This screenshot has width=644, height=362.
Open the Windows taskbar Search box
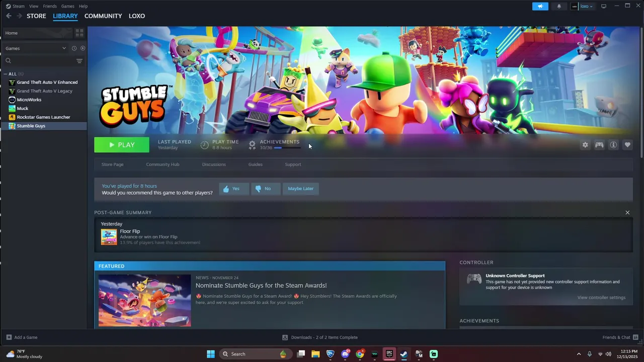(256, 354)
